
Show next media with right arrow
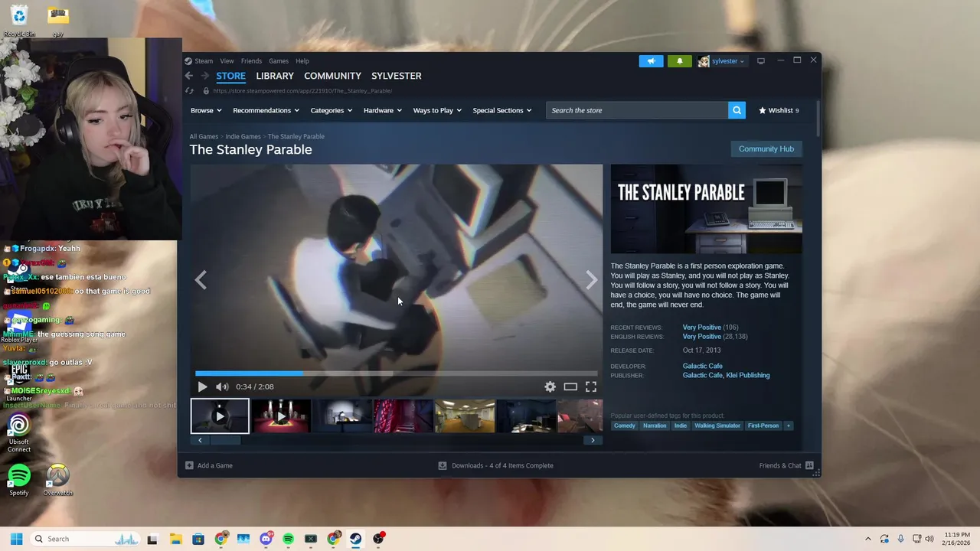(591, 280)
